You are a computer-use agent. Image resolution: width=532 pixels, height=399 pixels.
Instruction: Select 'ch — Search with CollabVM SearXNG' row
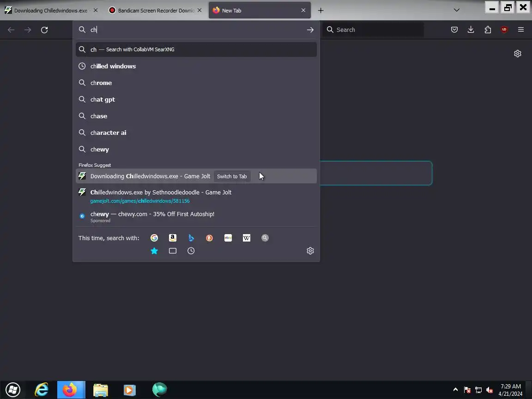pyautogui.click(x=196, y=49)
